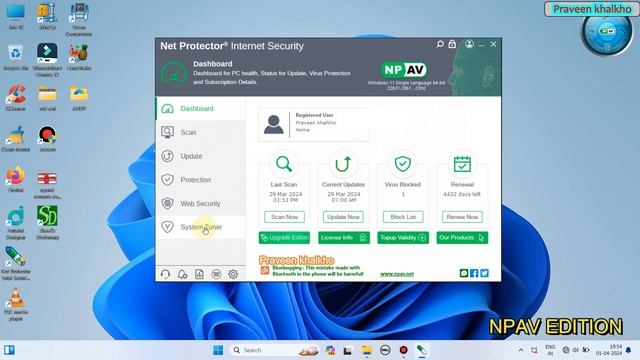
Task: Open the Scan section in sidebar
Action: point(200,132)
